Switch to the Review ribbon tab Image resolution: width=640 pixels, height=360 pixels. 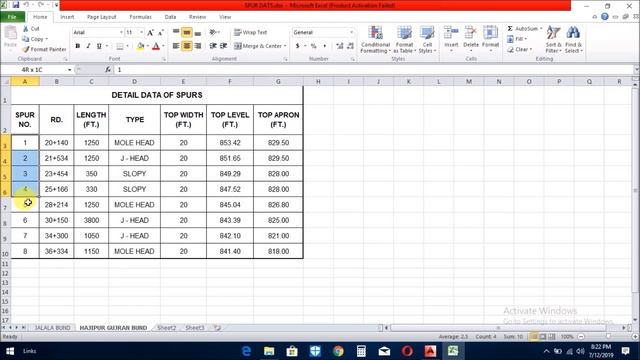pyautogui.click(x=197, y=17)
